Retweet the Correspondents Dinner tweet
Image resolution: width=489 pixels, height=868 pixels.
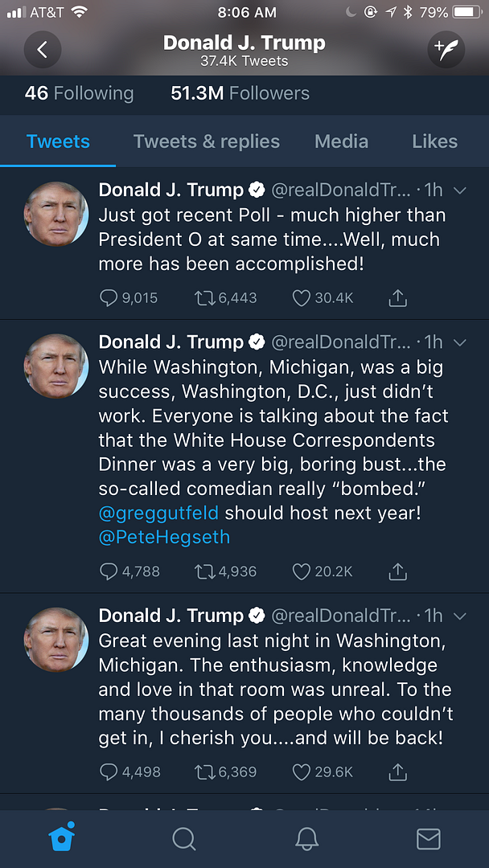coord(206,571)
